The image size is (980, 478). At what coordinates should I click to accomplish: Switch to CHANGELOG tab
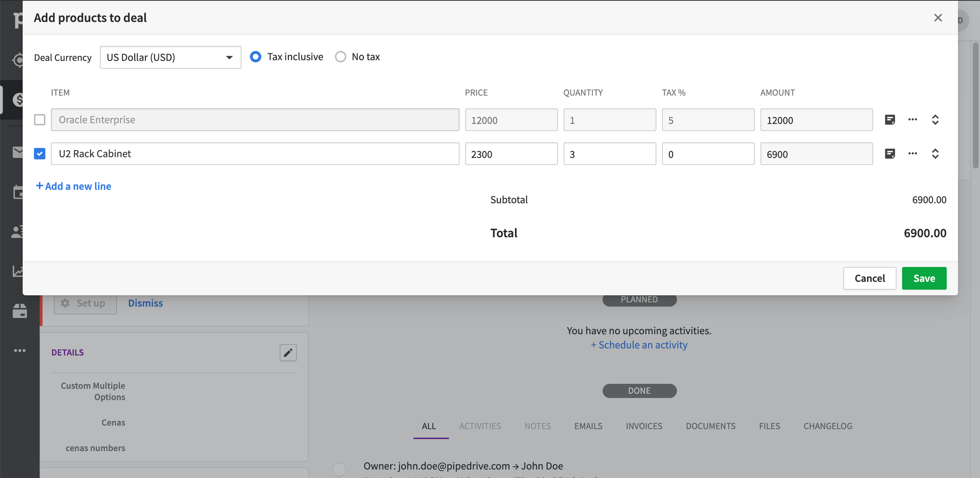coord(828,426)
